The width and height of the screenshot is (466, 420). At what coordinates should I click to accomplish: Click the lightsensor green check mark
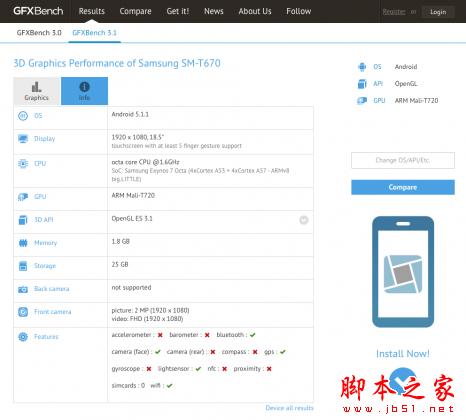(198, 369)
